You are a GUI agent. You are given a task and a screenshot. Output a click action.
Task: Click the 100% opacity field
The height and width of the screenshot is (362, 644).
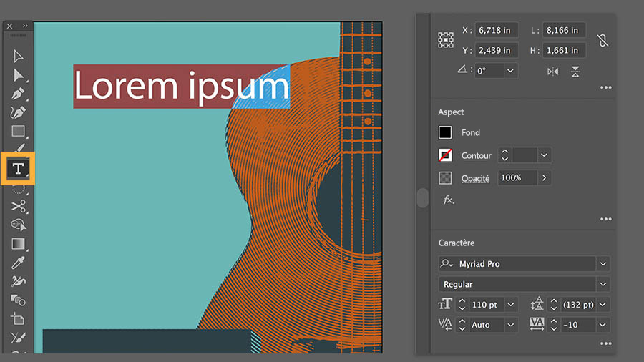[517, 177]
